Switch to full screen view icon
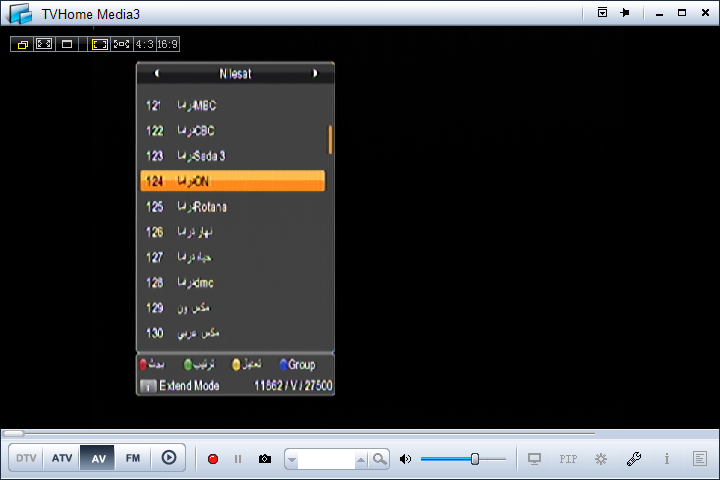 [x=44, y=44]
